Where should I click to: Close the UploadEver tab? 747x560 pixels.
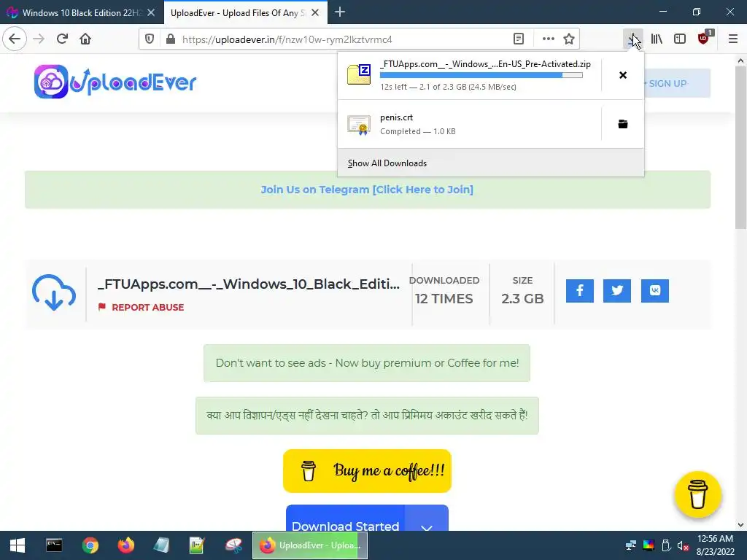point(315,13)
